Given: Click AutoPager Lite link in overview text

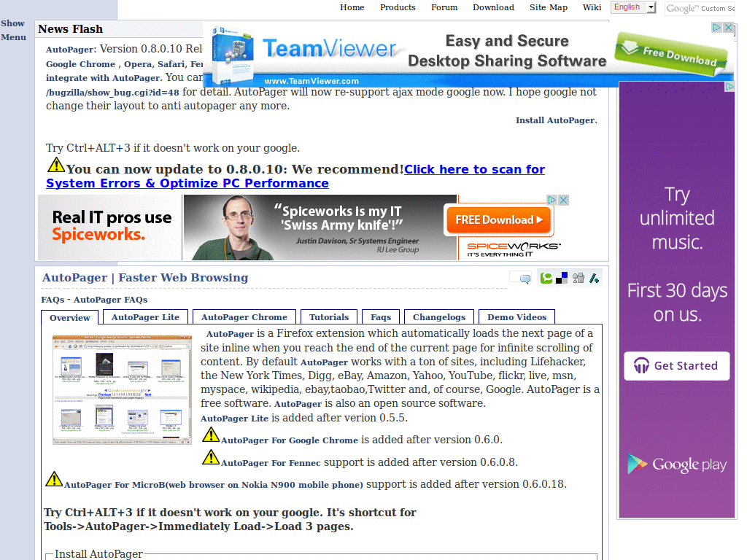Looking at the screenshot, I should coord(234,419).
